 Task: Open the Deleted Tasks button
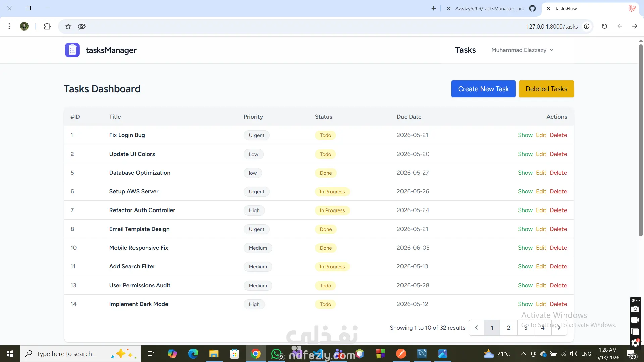click(546, 89)
